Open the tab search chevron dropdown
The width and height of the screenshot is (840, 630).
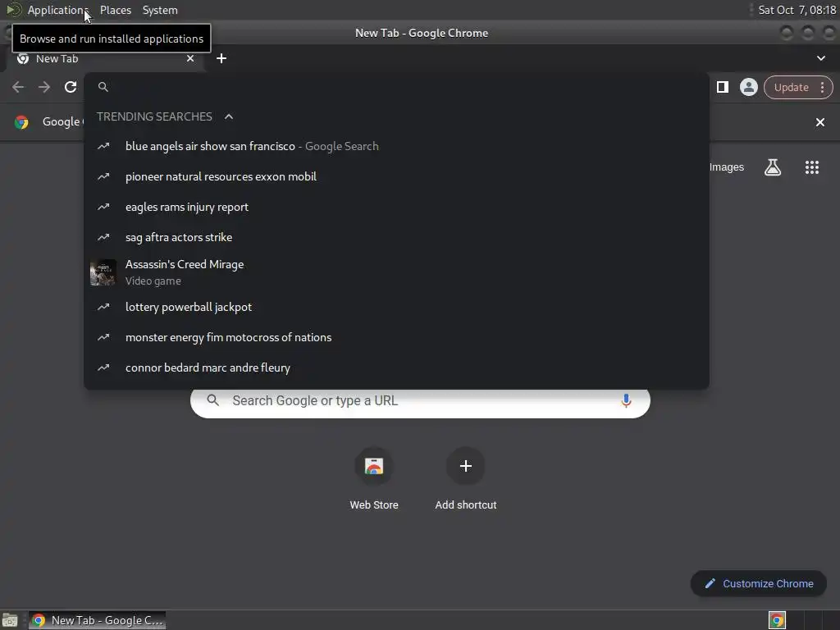(820, 58)
